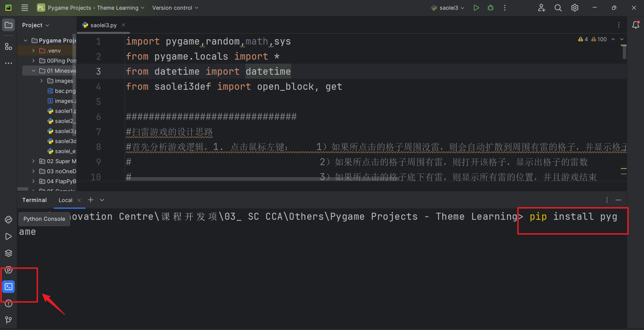Select saolei2_ file in project tree
The height and width of the screenshot is (330, 644).
62,121
